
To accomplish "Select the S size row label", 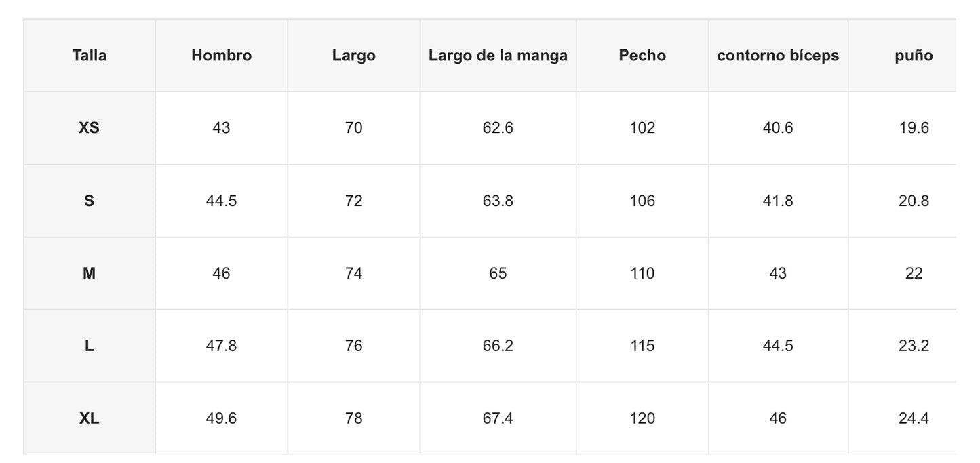I will pos(89,201).
